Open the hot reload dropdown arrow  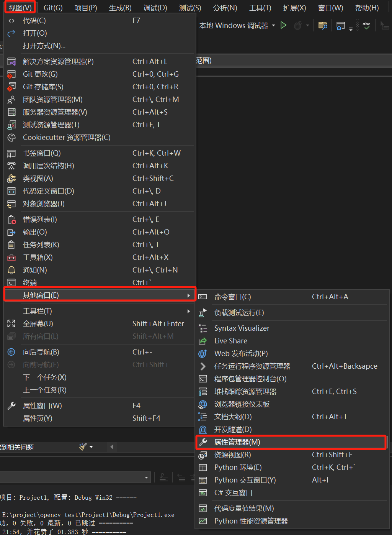307,26
